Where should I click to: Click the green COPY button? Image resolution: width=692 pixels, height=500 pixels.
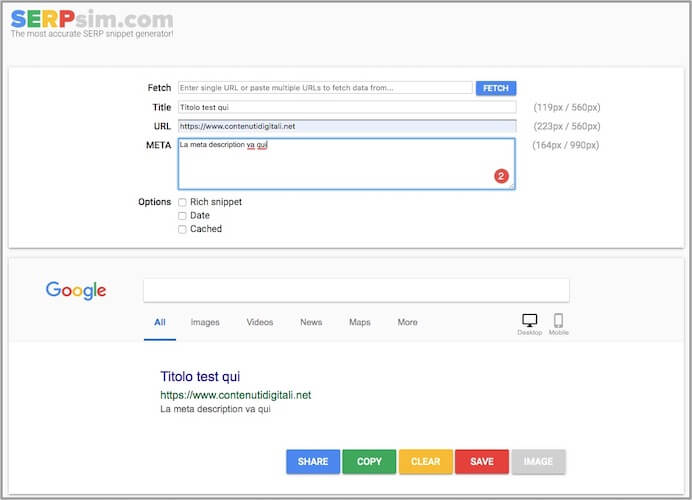(369, 462)
